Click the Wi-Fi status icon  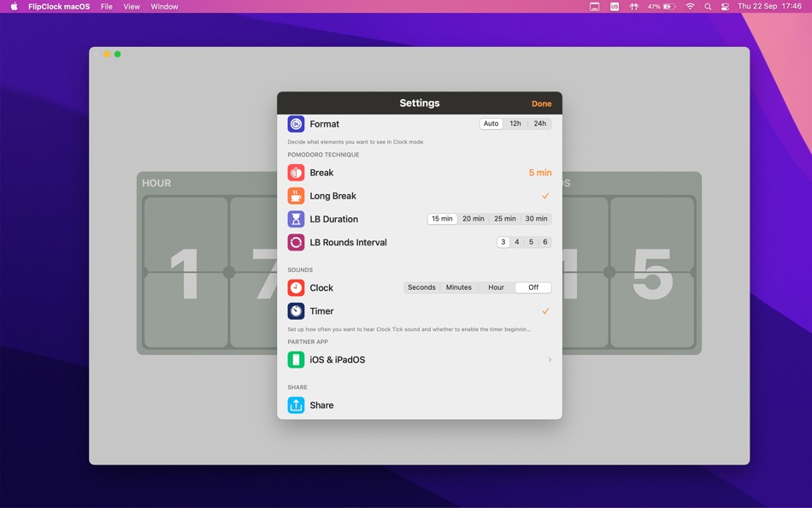tap(690, 7)
